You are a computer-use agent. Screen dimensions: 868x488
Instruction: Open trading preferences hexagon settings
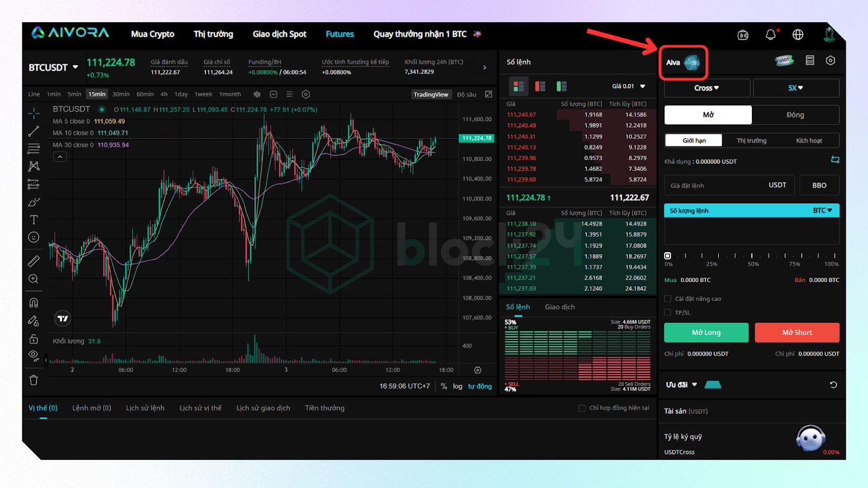pyautogui.click(x=831, y=60)
